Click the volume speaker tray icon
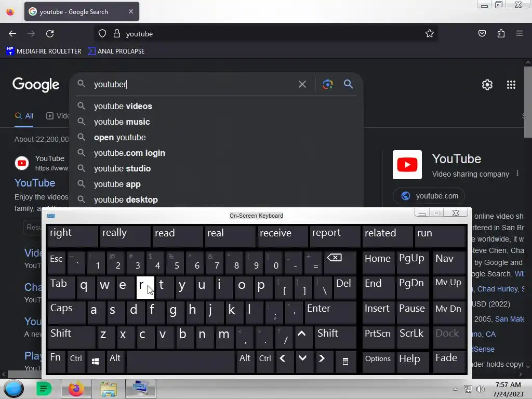The width and height of the screenshot is (532, 399). [480, 389]
